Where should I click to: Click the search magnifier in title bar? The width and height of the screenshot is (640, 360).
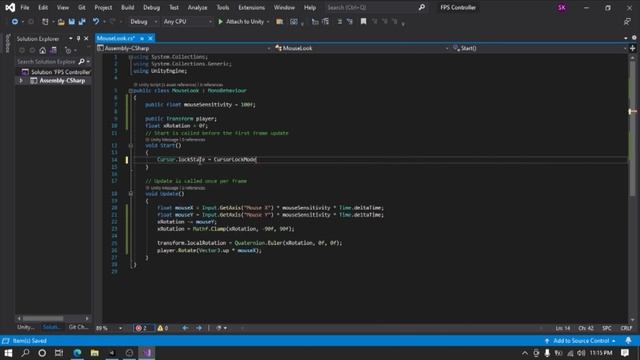click(x=422, y=7)
